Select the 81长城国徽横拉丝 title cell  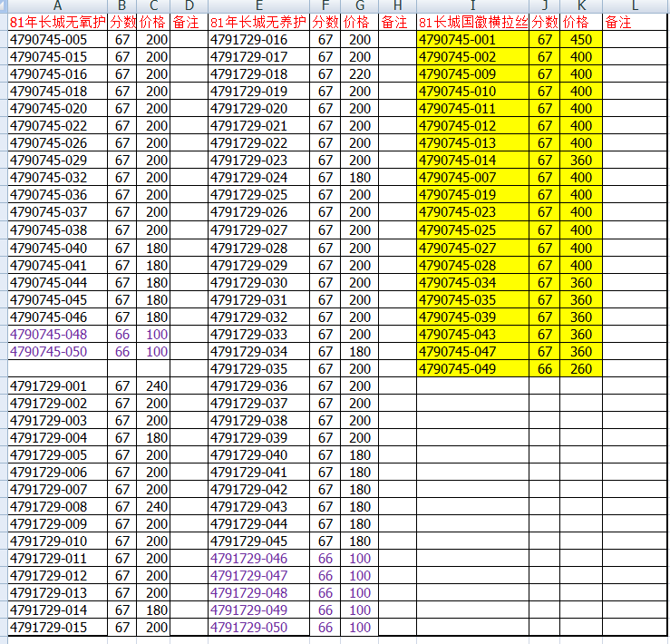click(472, 22)
